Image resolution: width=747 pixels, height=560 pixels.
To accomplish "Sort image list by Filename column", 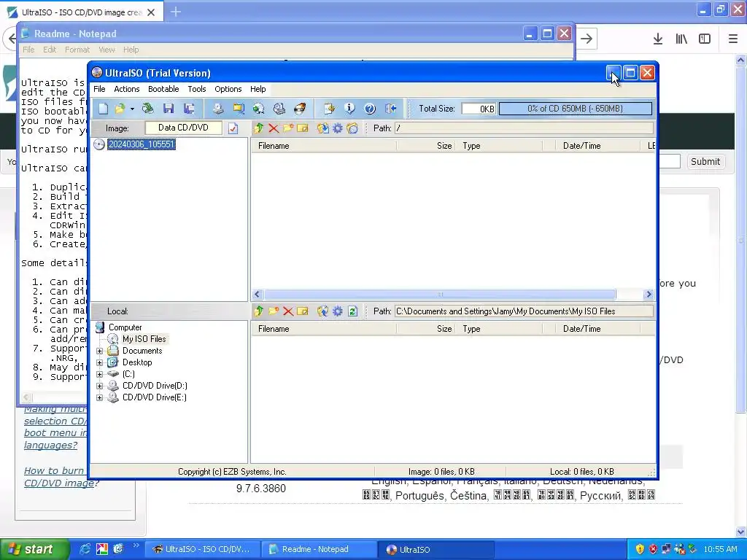I will pyautogui.click(x=324, y=146).
